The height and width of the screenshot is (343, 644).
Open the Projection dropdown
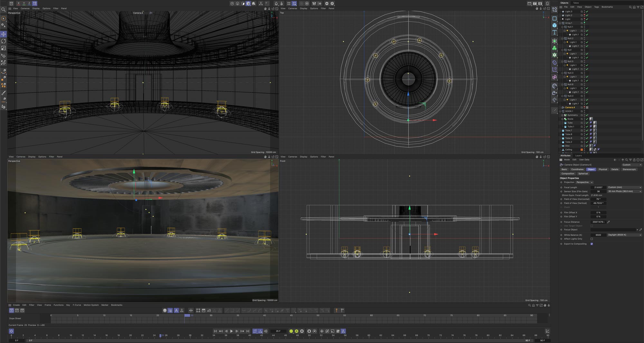pyautogui.click(x=584, y=182)
